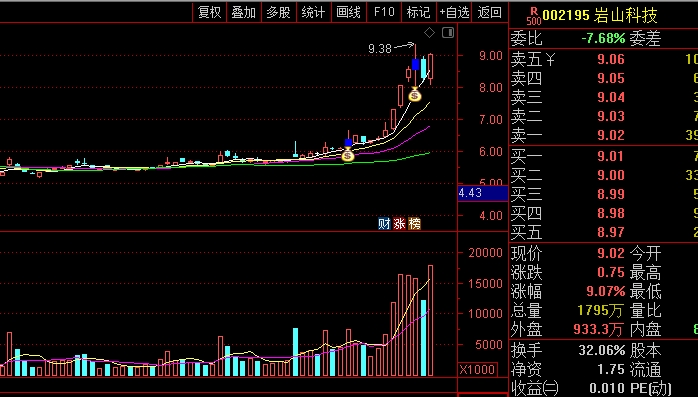Click the 卖二 price 9.03
This screenshot has width=698, height=397.
(x=611, y=116)
